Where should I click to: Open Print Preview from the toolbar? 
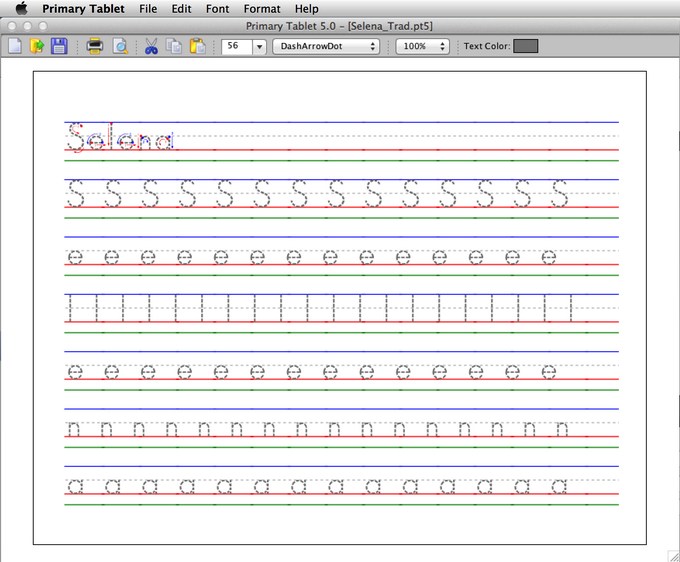[119, 46]
